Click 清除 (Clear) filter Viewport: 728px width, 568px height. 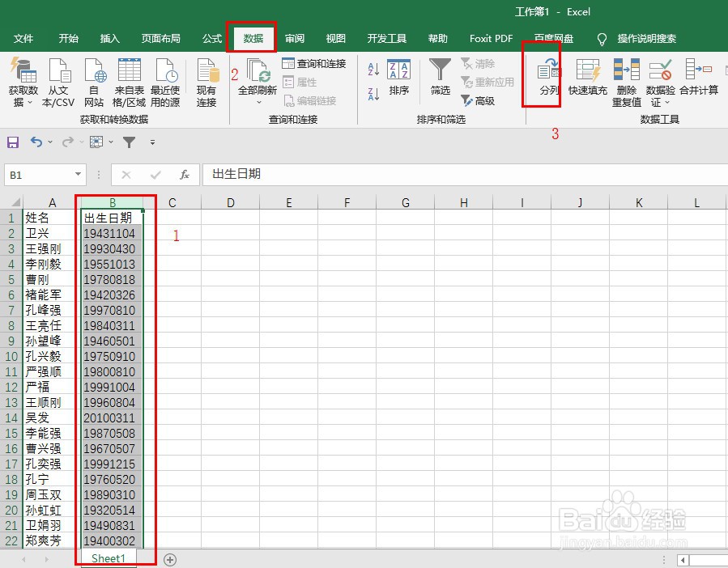(478, 64)
